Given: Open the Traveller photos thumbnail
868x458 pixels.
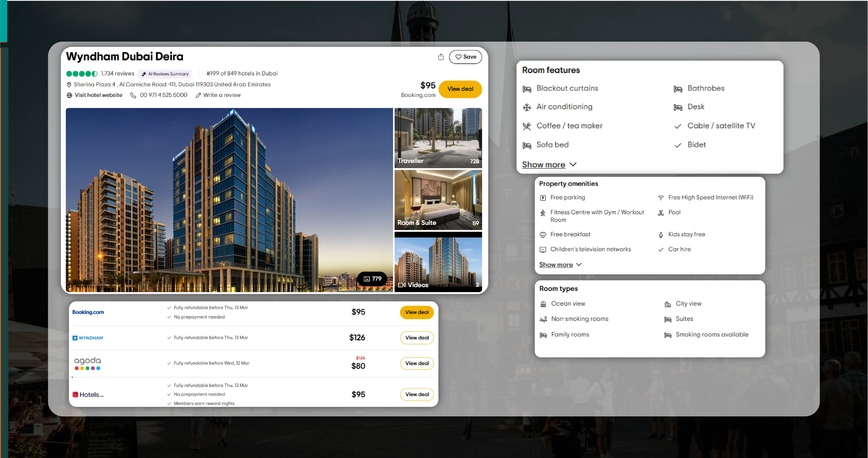Looking at the screenshot, I should (x=438, y=138).
